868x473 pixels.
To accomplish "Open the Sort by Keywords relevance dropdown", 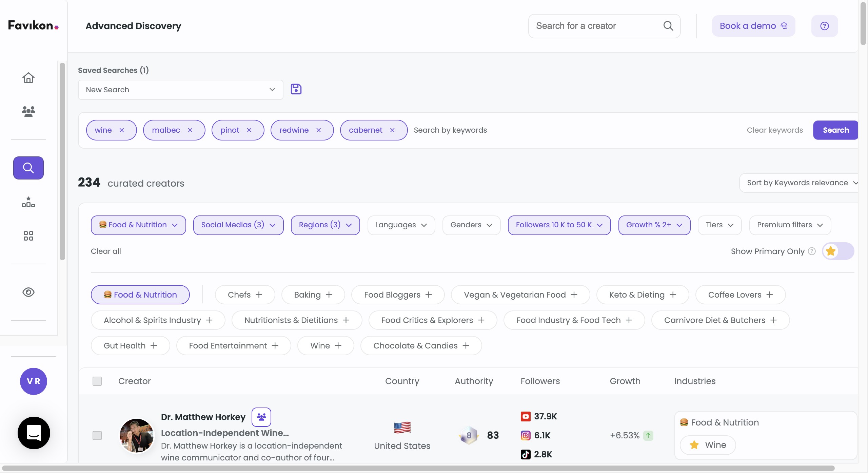I will (x=798, y=183).
